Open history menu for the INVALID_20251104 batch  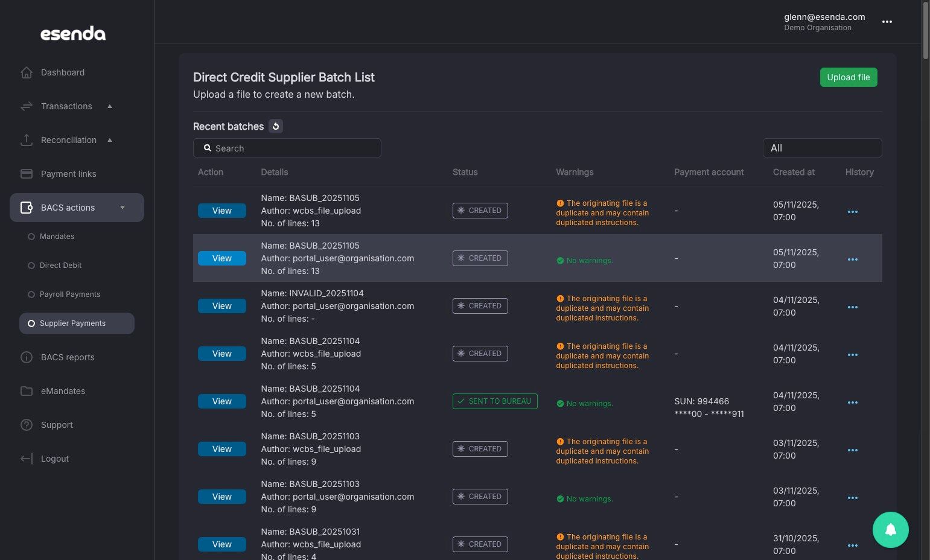pos(853,307)
